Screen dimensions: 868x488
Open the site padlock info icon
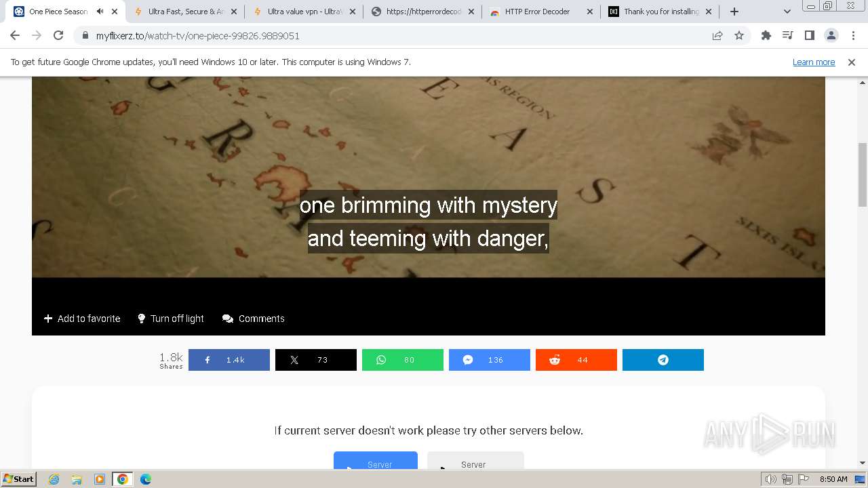tap(85, 36)
